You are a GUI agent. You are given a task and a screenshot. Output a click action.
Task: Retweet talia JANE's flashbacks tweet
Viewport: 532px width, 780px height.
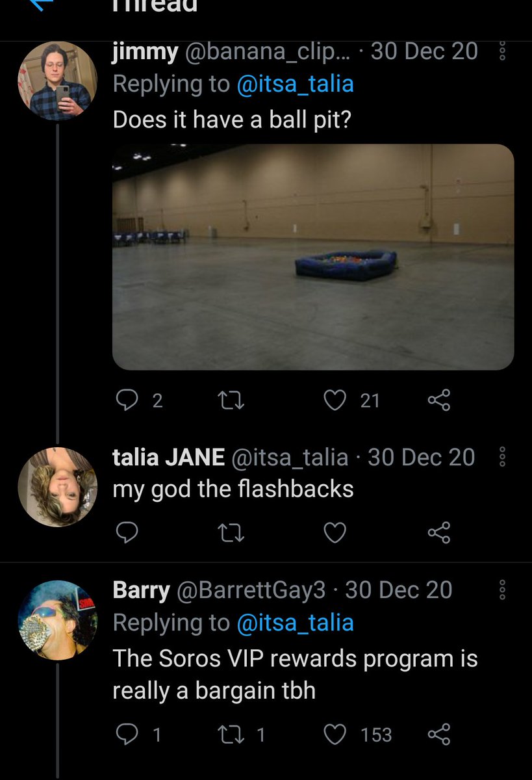coord(230,533)
